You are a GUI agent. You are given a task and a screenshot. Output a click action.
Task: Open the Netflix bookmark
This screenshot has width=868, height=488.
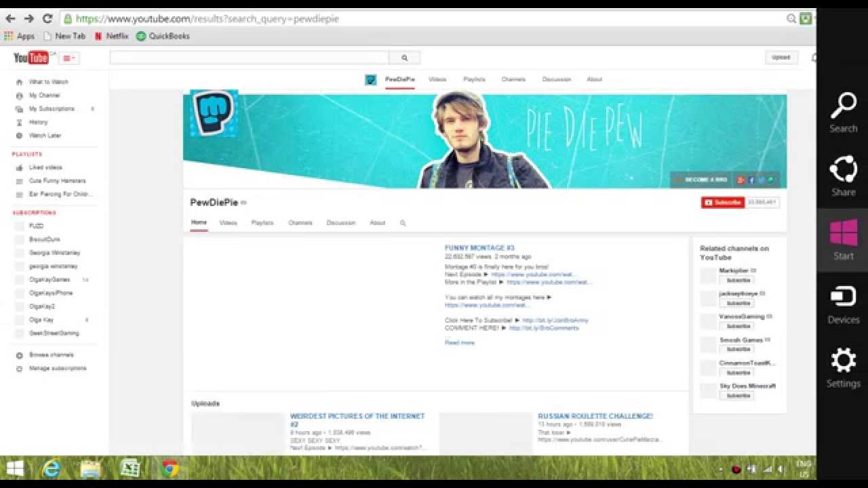tap(111, 36)
